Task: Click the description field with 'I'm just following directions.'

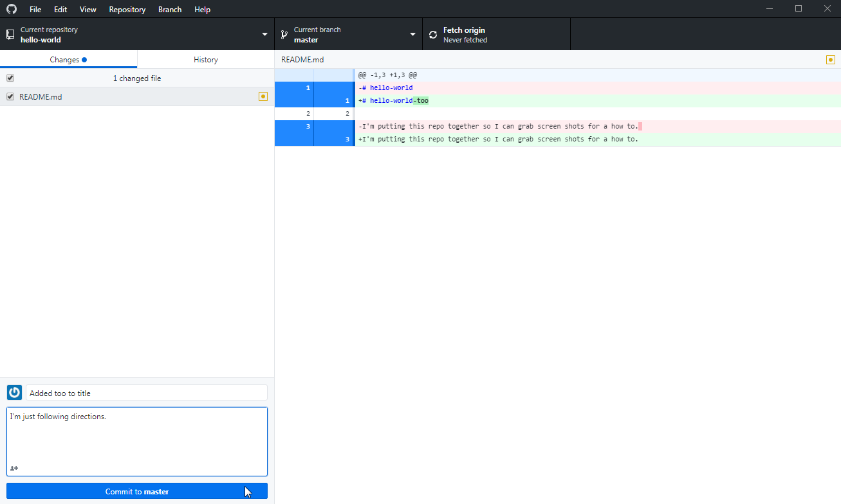Action: (137, 442)
